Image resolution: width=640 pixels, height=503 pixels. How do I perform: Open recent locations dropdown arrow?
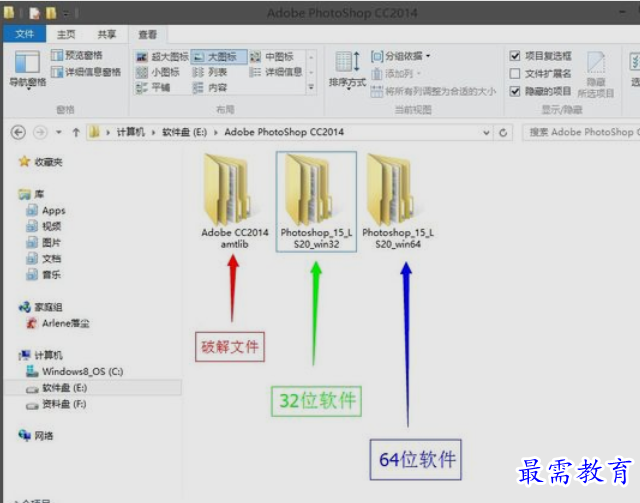[59, 132]
